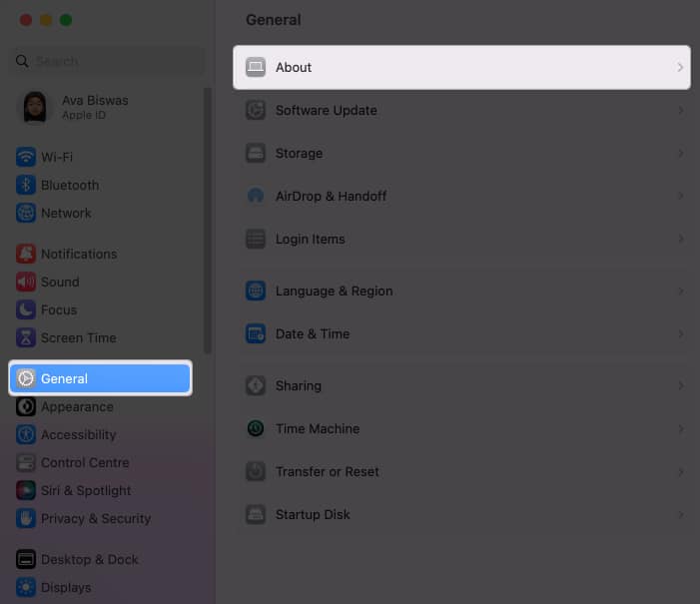Click the Software Update gear icon
700x604 pixels.
click(x=256, y=110)
